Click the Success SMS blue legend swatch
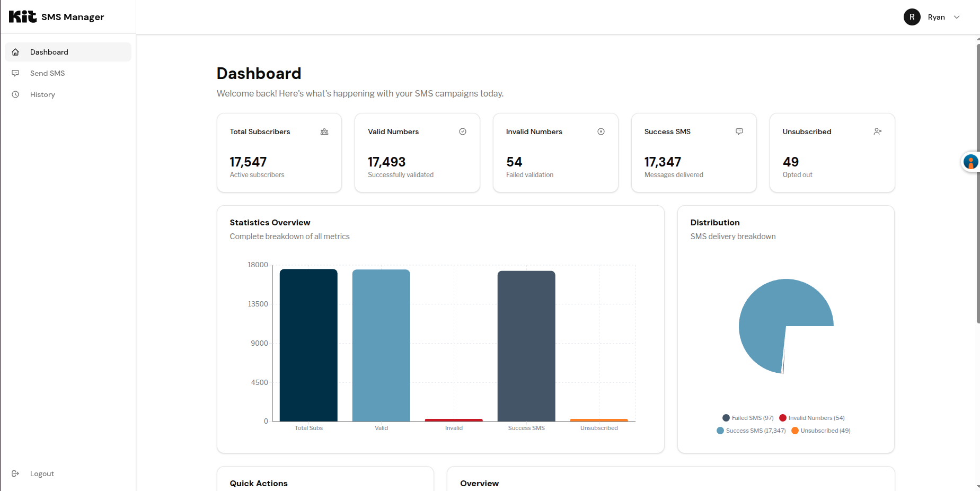This screenshot has width=980, height=491. [x=720, y=431]
